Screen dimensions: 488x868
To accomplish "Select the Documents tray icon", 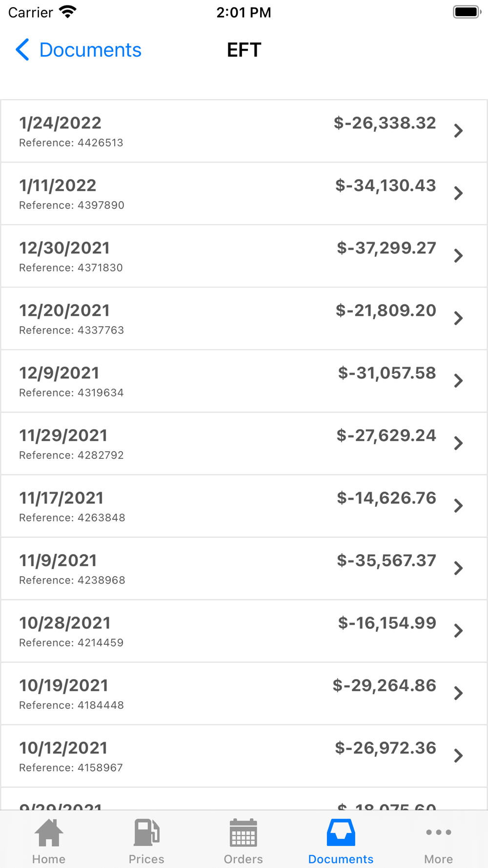I will [341, 833].
